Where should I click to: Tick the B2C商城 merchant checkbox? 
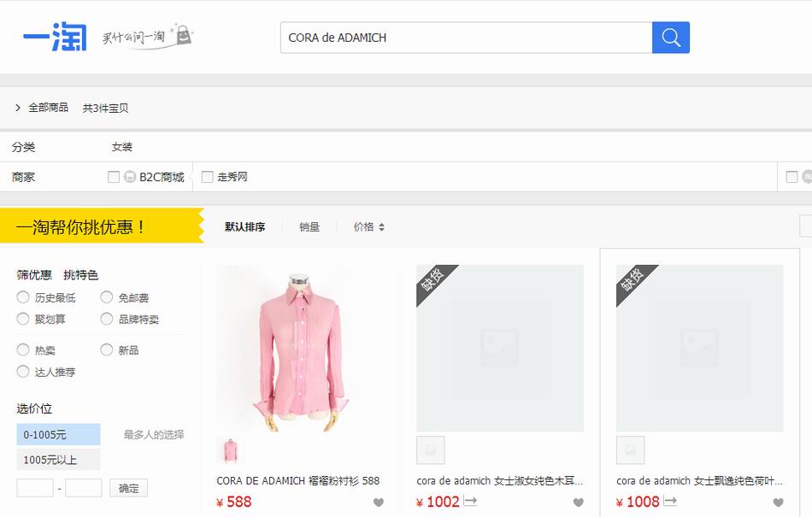pos(114,177)
